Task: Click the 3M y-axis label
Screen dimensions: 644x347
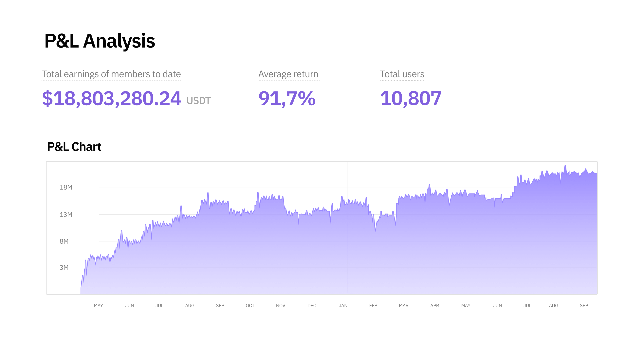Action: click(x=64, y=267)
